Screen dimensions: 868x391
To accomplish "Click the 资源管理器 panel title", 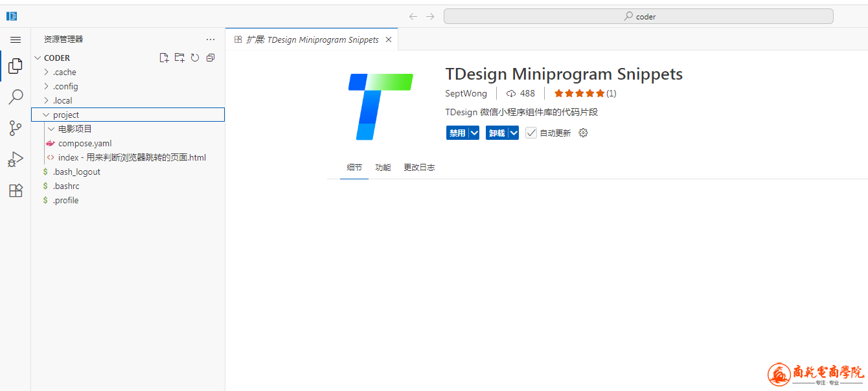I will pos(63,39).
